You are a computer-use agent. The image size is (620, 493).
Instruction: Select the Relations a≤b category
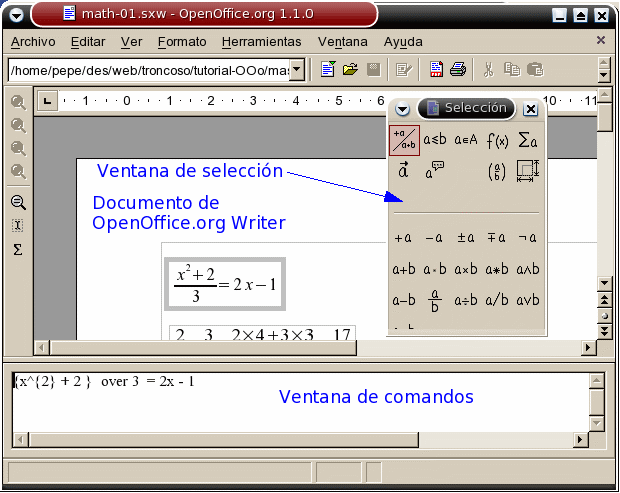435,140
